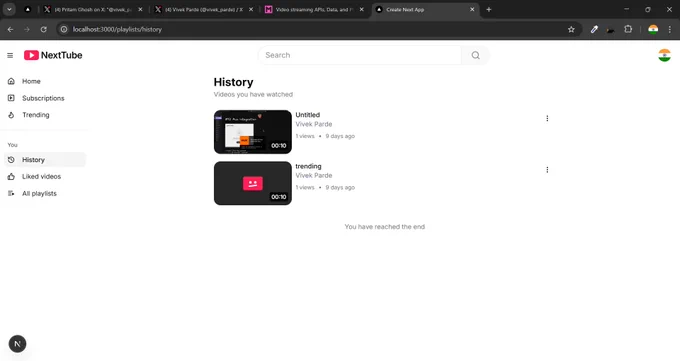Bookmark this page with star icon
This screenshot has height=361, width=680.
click(x=571, y=30)
